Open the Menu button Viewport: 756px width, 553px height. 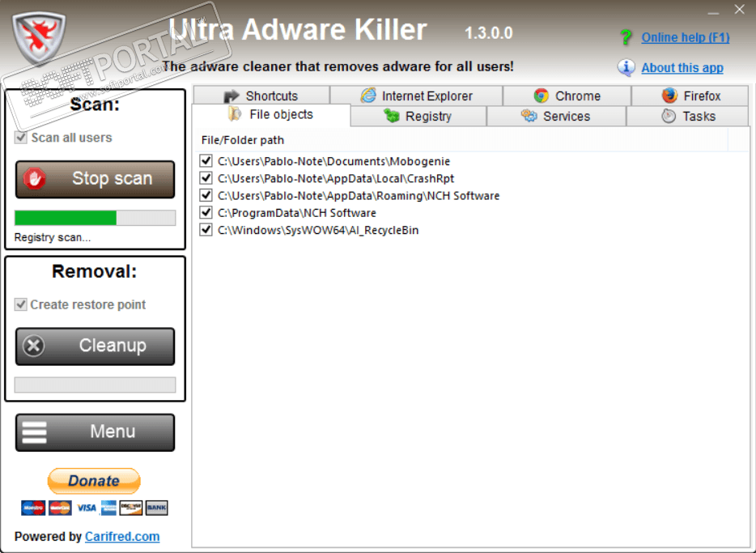[95, 432]
